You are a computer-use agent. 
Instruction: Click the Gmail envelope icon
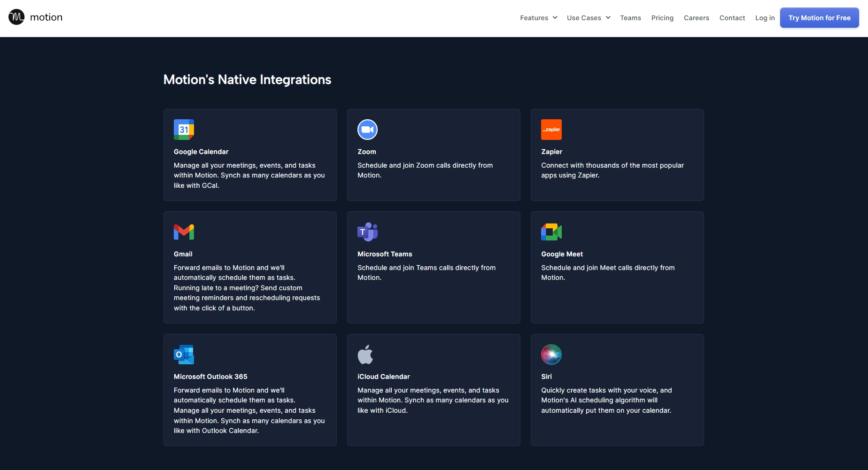184,232
